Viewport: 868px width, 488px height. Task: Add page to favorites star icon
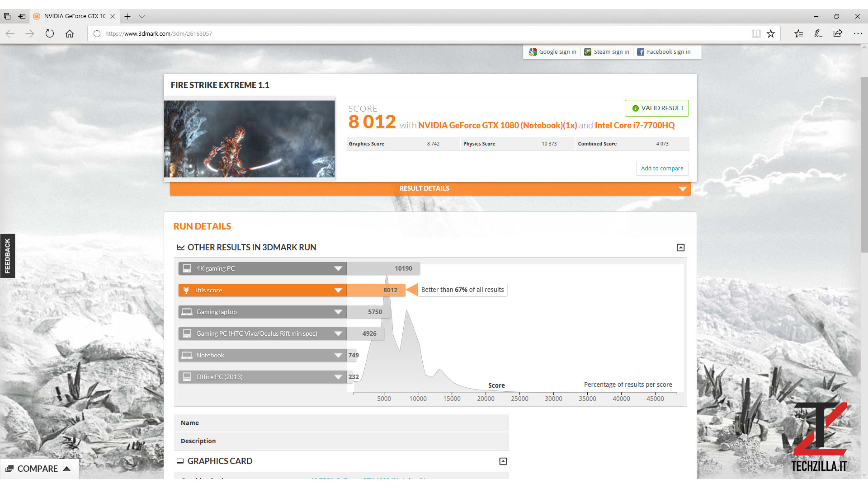point(771,33)
